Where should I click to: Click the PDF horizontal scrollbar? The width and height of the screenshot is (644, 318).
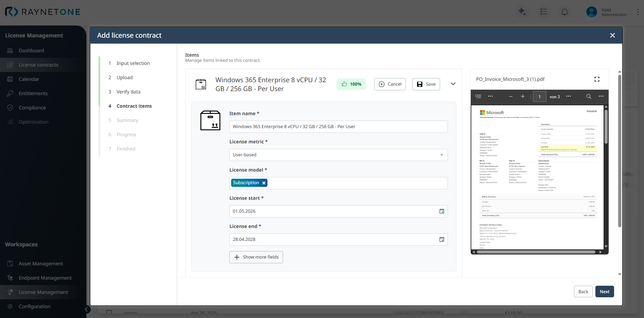coord(536,252)
